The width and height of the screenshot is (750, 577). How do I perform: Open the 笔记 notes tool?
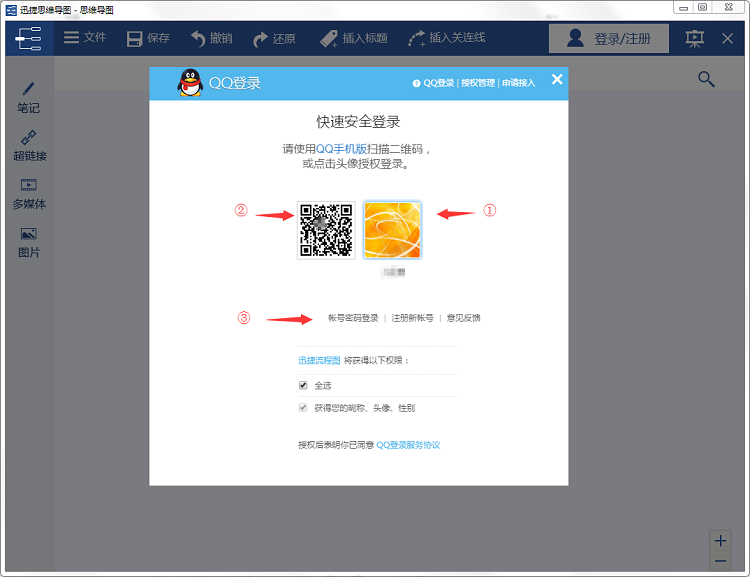click(x=29, y=98)
